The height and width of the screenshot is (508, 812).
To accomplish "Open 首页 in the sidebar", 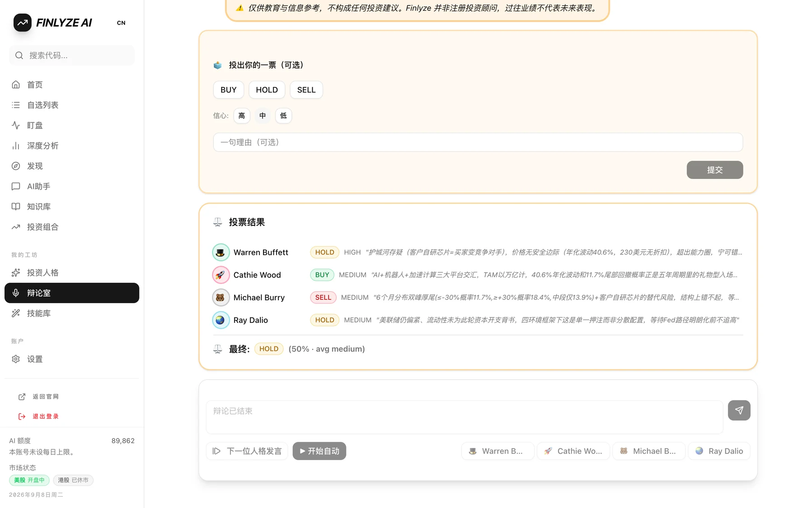I will (x=72, y=84).
